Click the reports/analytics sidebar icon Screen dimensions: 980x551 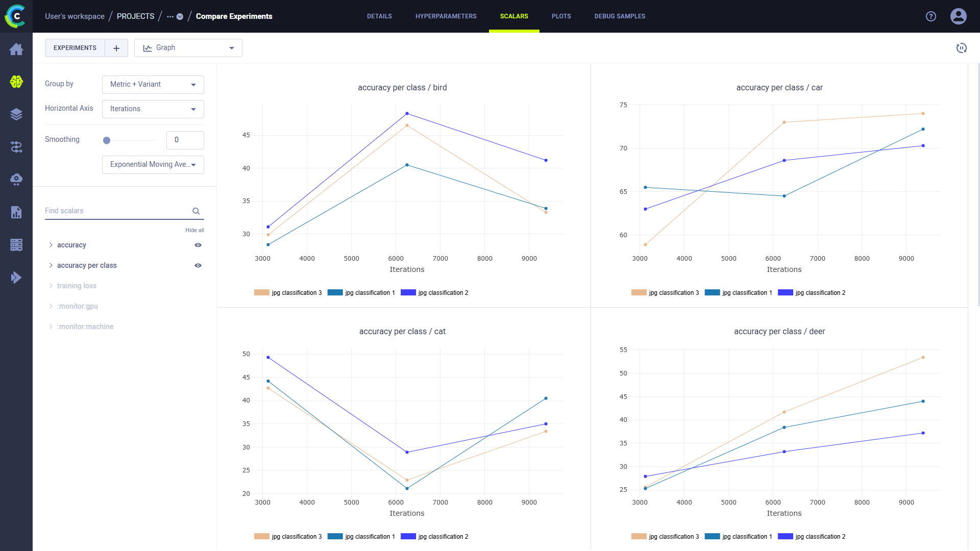click(x=16, y=212)
